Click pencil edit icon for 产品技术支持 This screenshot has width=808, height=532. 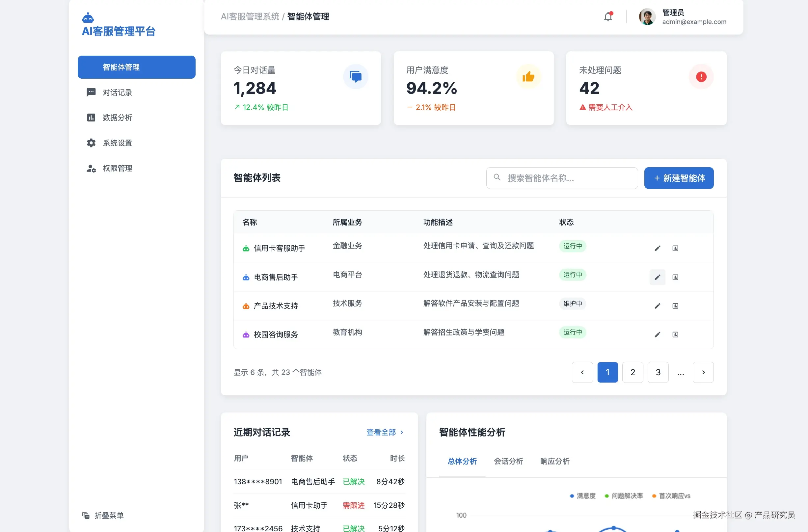point(657,306)
